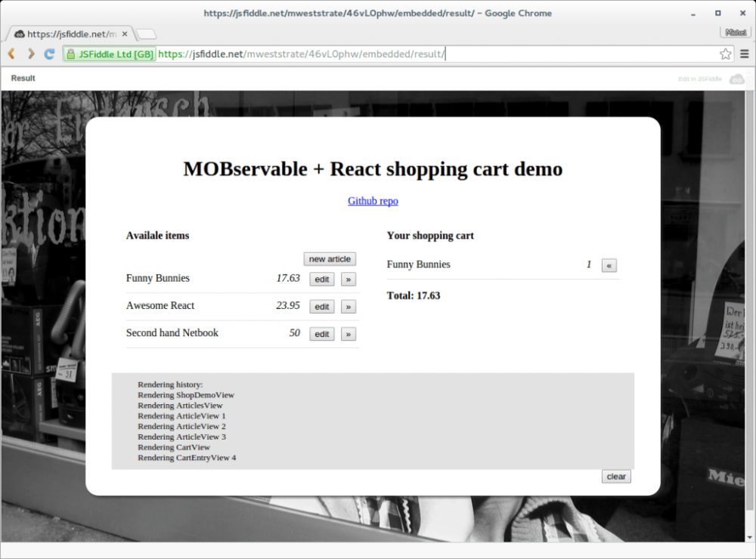Screen dimensions: 756x559
Task: Add Funny Bunnies to the cart
Action: 348,279
